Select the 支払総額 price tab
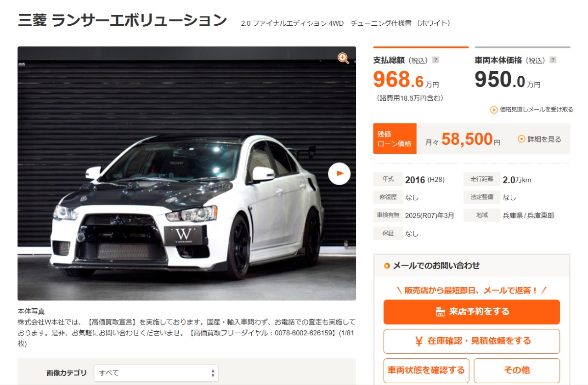This screenshot has height=385, width=588. (421, 74)
